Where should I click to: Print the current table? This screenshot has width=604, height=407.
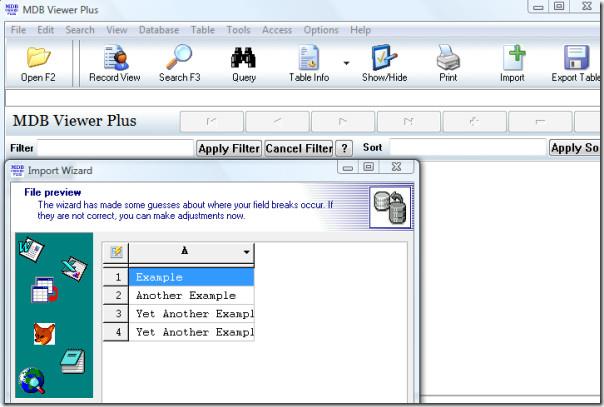448,64
